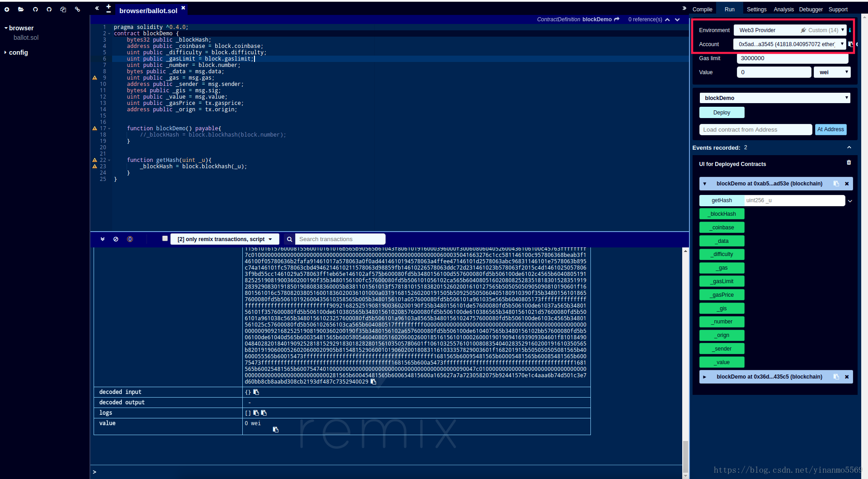Open the Account selection dropdown

[x=789, y=44]
